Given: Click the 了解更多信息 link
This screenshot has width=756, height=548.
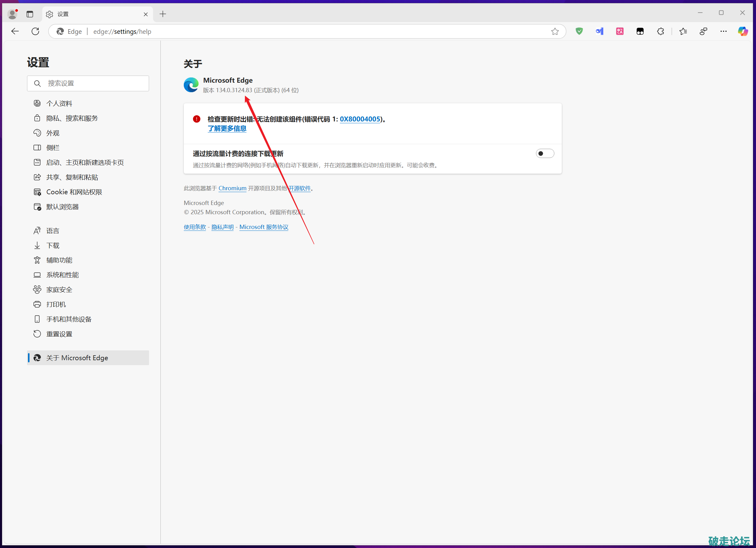Looking at the screenshot, I should [227, 129].
